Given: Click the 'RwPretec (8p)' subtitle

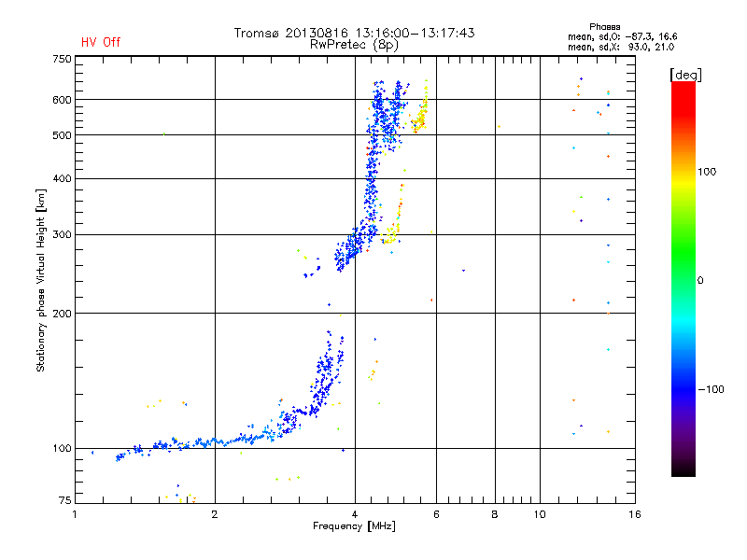Looking at the screenshot, I should [354, 45].
